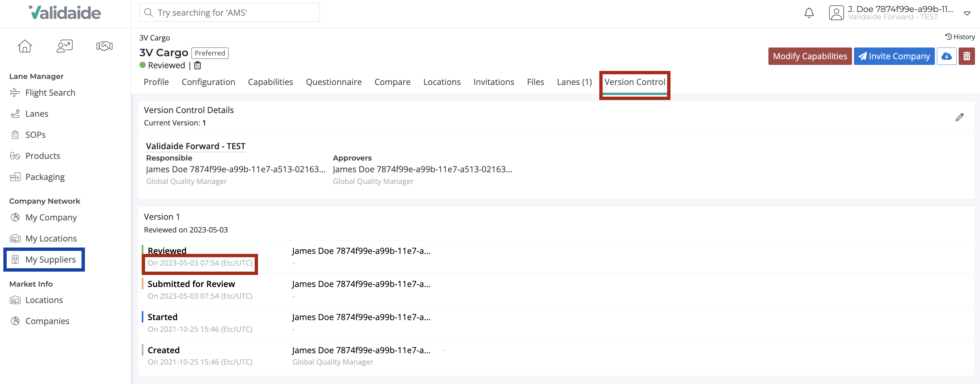Click the clipboard icon next to Reviewed
The width and height of the screenshot is (980, 384).
pos(198,66)
